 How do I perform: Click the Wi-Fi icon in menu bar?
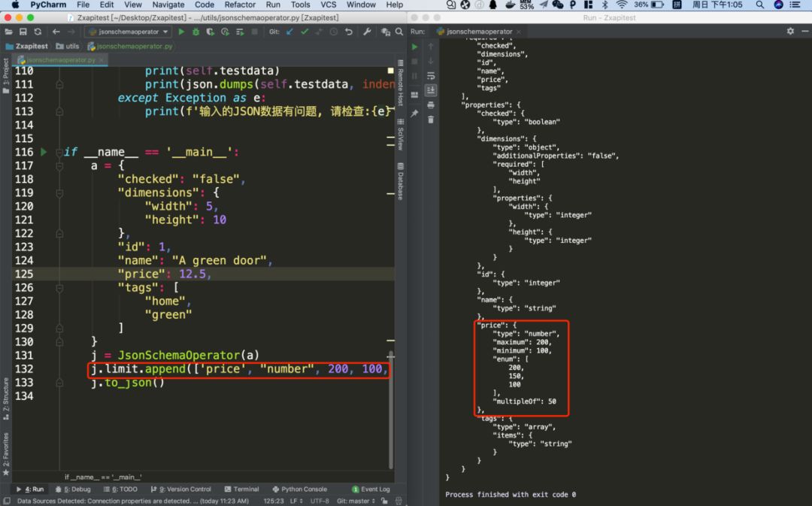pyautogui.click(x=622, y=5)
